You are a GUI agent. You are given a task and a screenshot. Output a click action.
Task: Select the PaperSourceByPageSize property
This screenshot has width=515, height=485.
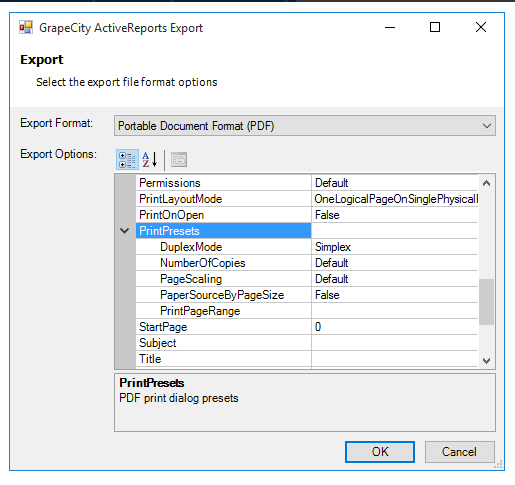click(x=223, y=295)
